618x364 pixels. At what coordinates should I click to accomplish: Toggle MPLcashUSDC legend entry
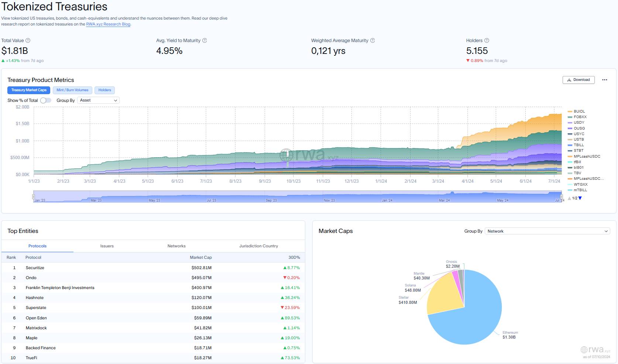pyautogui.click(x=584, y=157)
